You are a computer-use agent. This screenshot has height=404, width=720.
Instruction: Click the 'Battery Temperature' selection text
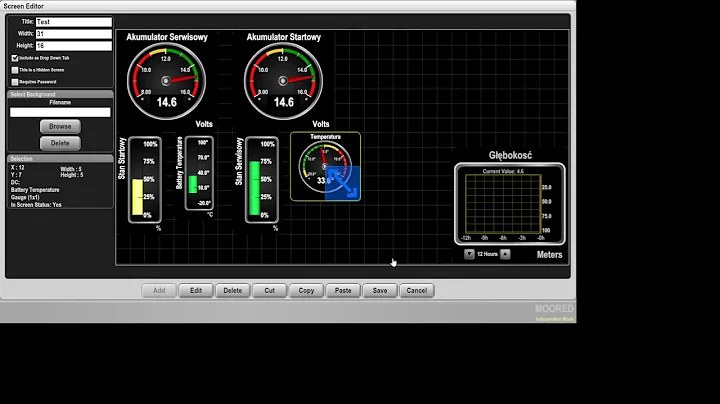point(35,190)
